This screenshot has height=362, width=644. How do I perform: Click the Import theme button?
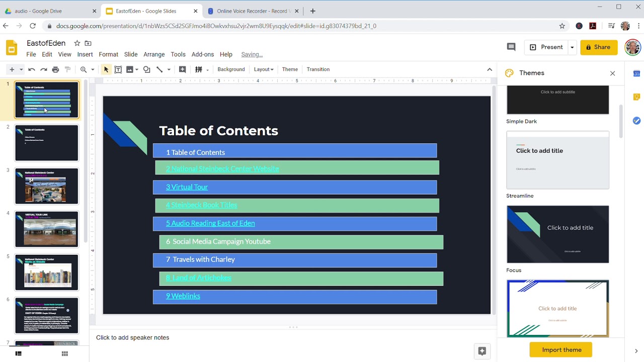561,350
